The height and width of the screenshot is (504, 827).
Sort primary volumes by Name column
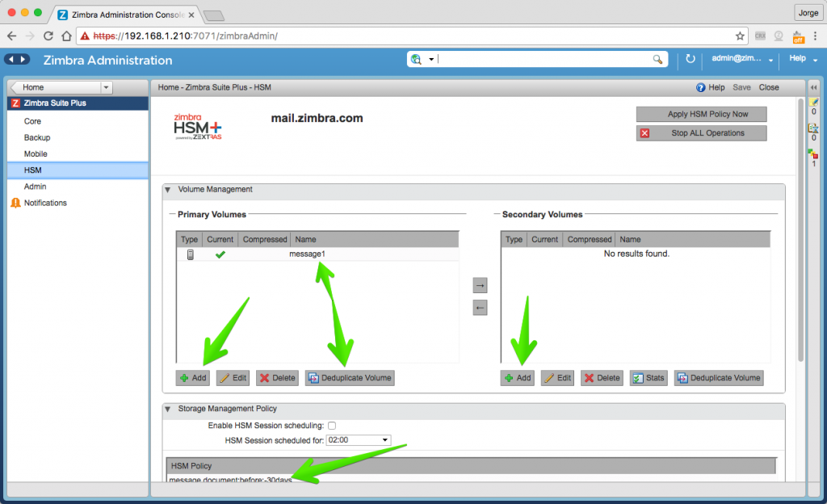pyautogui.click(x=375, y=239)
